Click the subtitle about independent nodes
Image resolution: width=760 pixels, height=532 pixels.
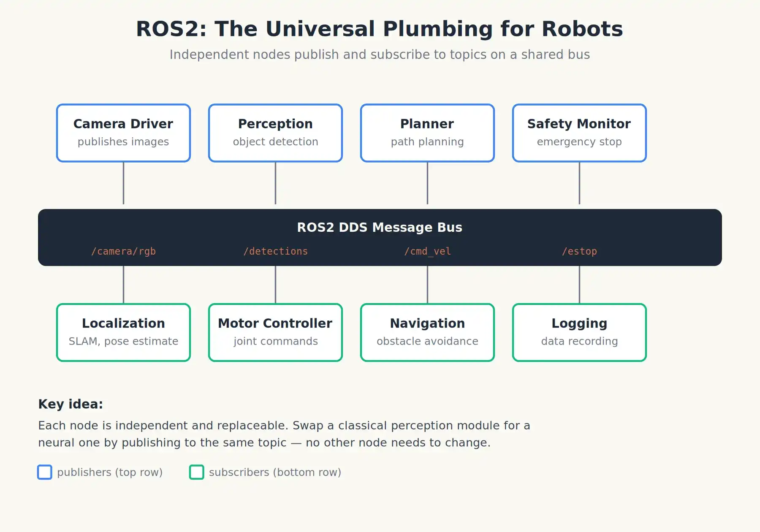(380, 54)
